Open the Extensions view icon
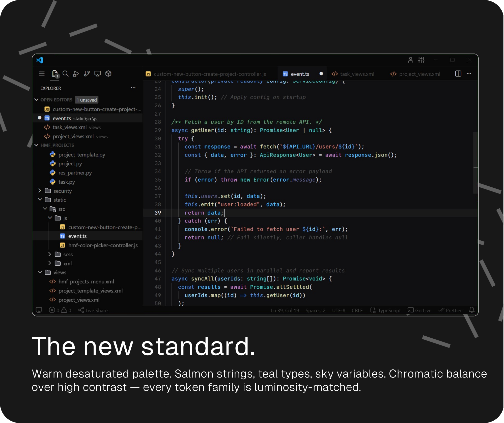This screenshot has width=504, height=423. point(108,73)
